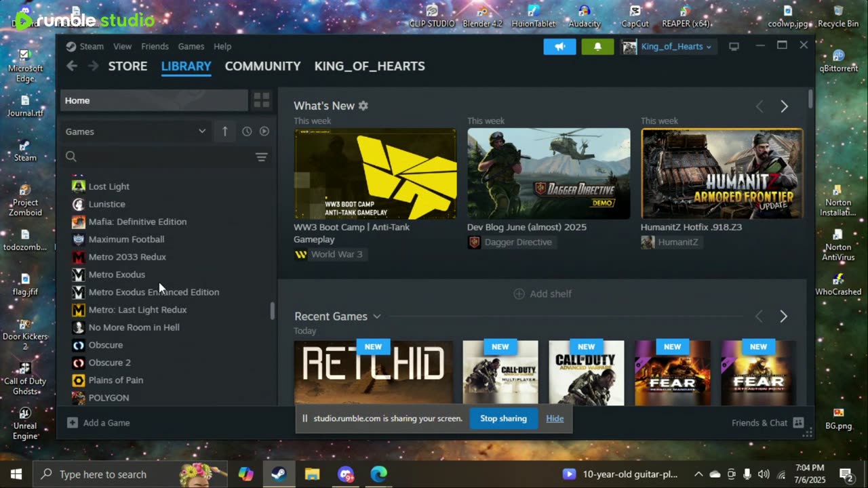
Task: Click the game list scrollbar thumb
Action: tap(273, 311)
